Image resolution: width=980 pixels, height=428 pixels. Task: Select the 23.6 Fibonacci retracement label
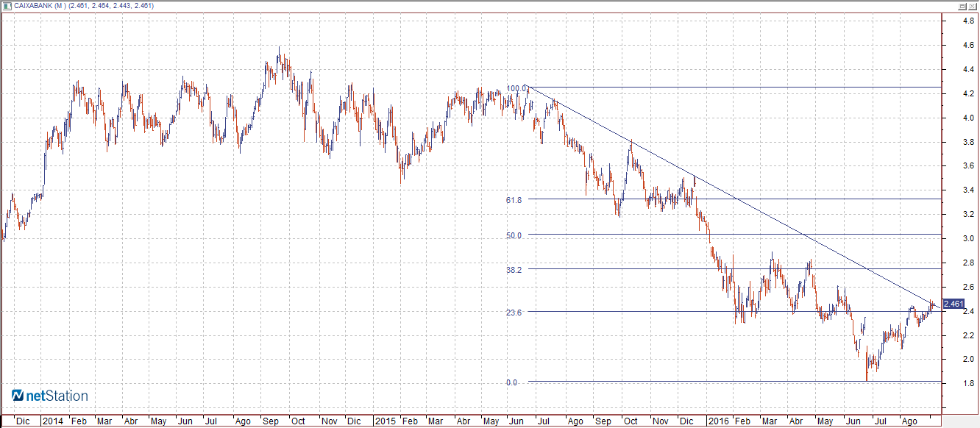tap(514, 313)
